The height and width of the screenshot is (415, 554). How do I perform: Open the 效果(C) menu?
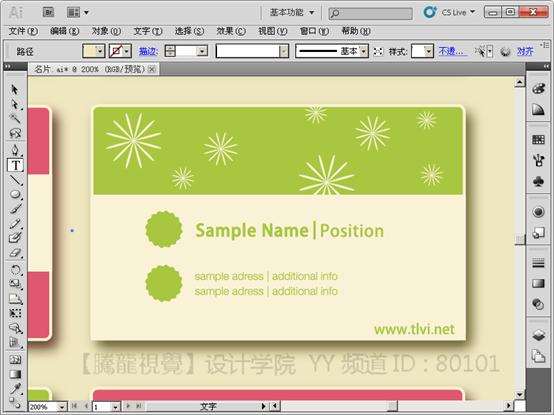pos(231,31)
